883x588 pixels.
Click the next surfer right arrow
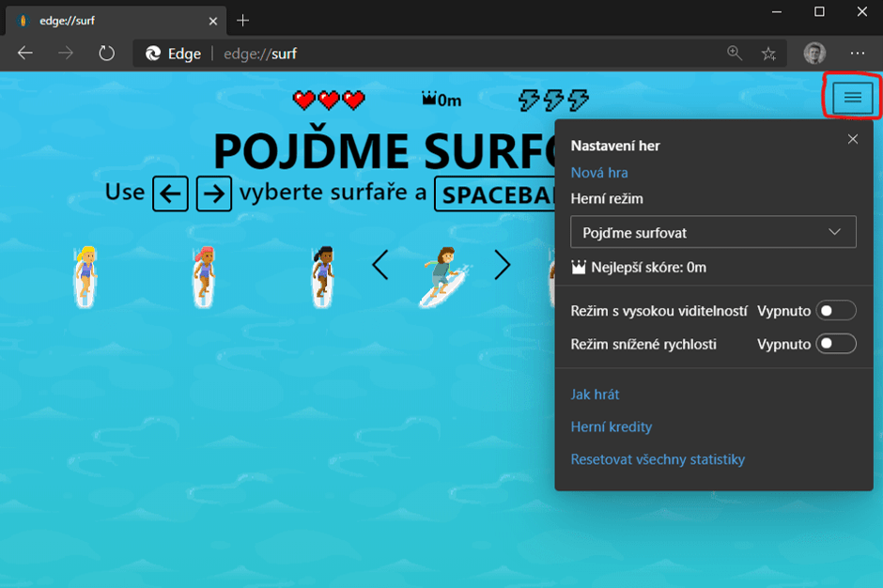503,266
